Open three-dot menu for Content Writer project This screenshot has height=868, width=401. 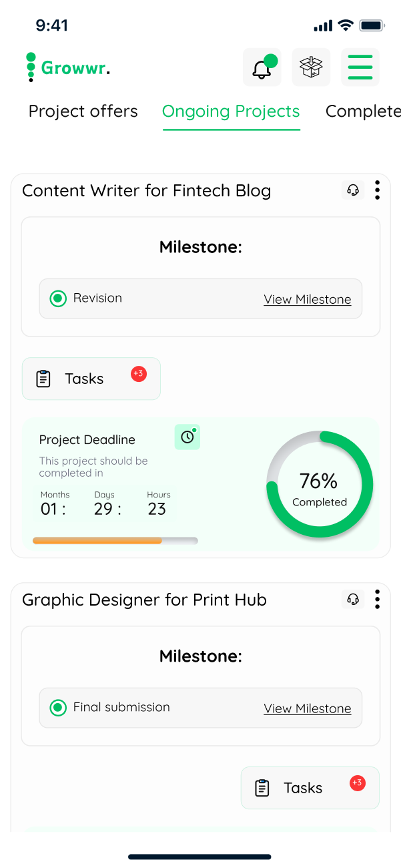[x=377, y=190]
